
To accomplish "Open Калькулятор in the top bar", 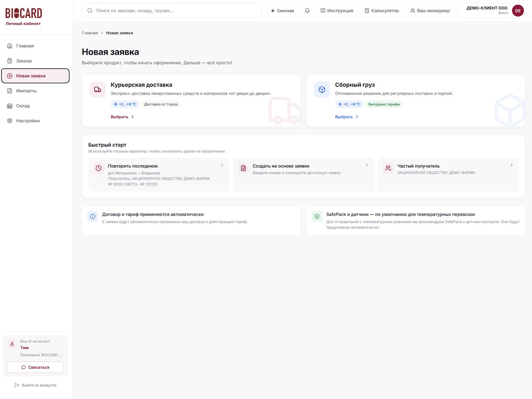I will pos(382,11).
